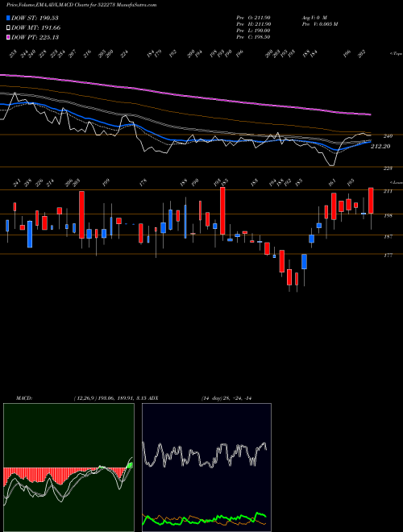Click the 'Pre H: 211.90' value

pyautogui.click(x=253, y=24)
